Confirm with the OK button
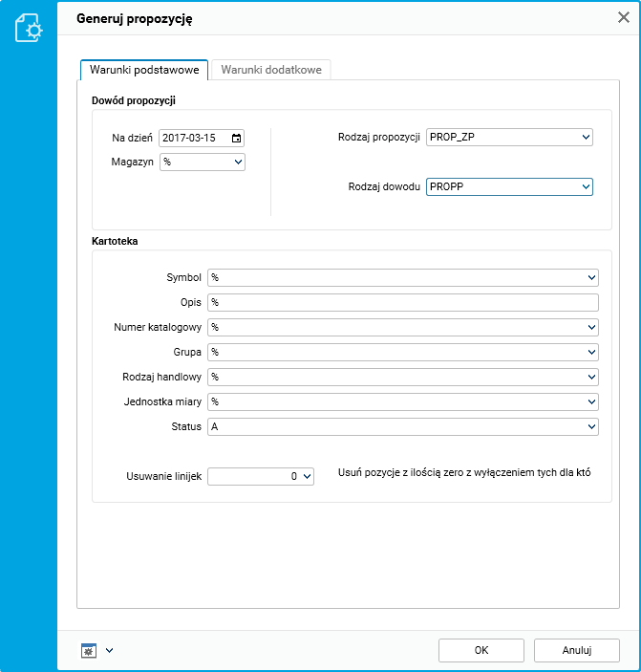The height and width of the screenshot is (672, 641). click(x=481, y=650)
